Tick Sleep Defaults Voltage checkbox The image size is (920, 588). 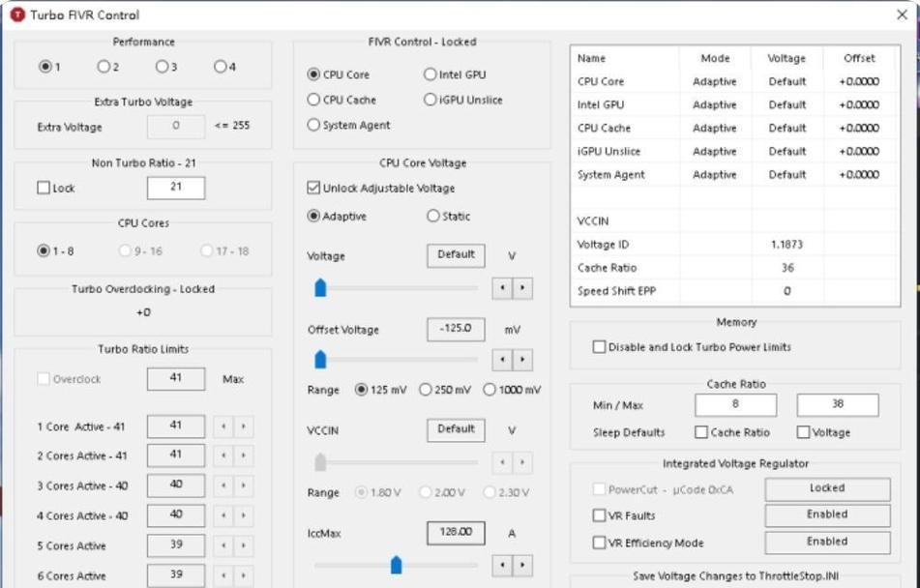coord(803,432)
